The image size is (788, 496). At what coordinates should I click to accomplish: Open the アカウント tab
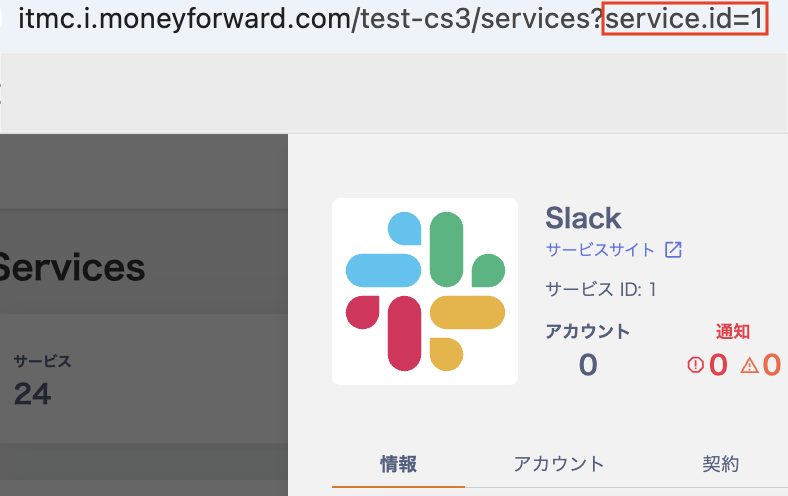click(x=559, y=463)
